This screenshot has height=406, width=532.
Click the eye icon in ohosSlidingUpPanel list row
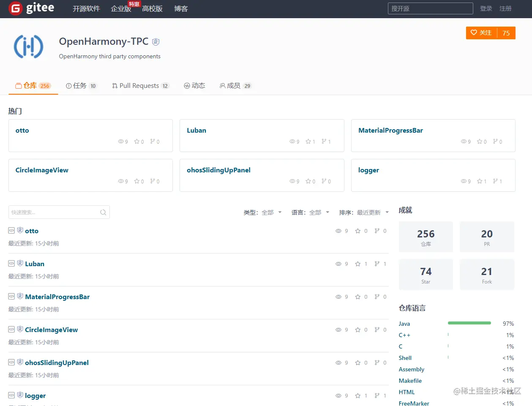pyautogui.click(x=338, y=363)
